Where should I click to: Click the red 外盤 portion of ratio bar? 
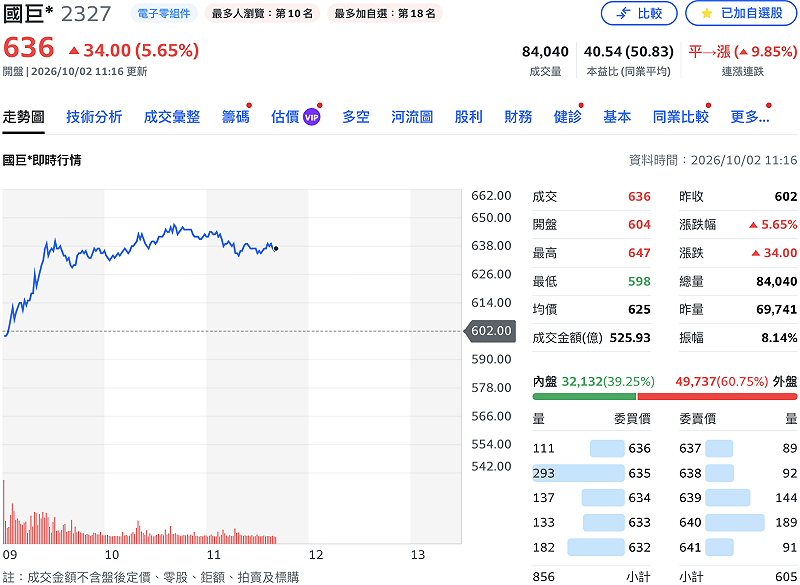(x=717, y=396)
